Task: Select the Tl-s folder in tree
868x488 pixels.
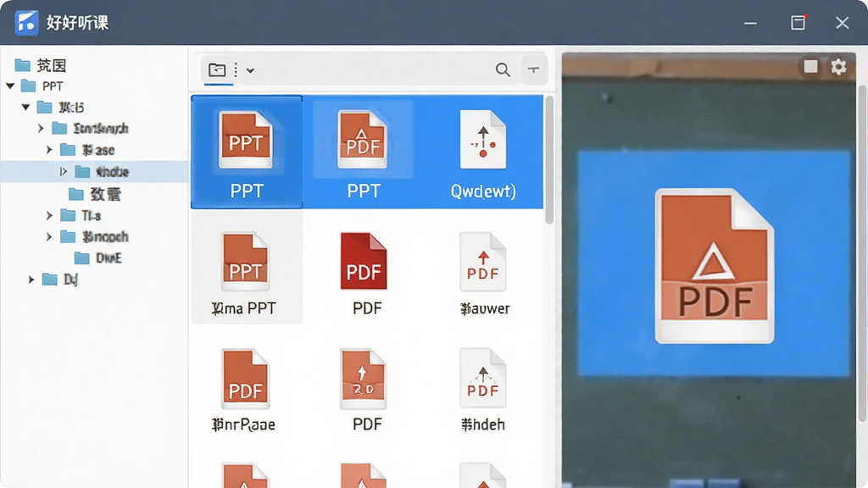Action: [x=81, y=215]
